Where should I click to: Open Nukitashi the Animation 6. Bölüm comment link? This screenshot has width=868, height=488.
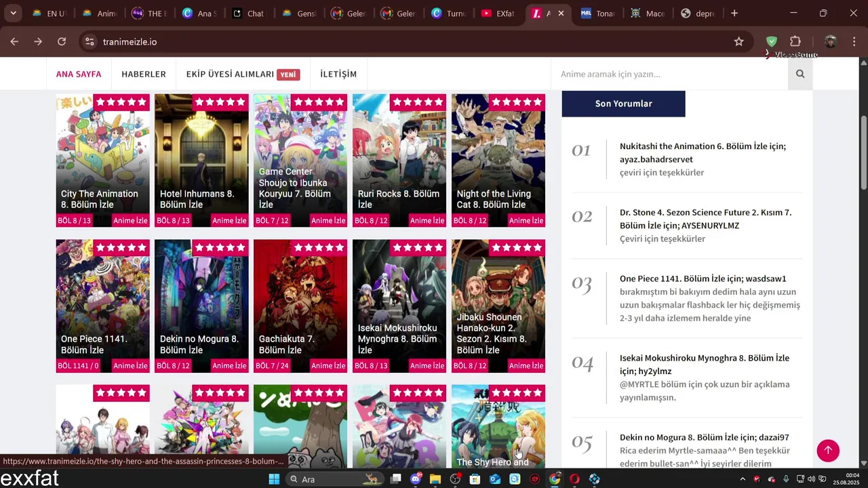tap(703, 152)
